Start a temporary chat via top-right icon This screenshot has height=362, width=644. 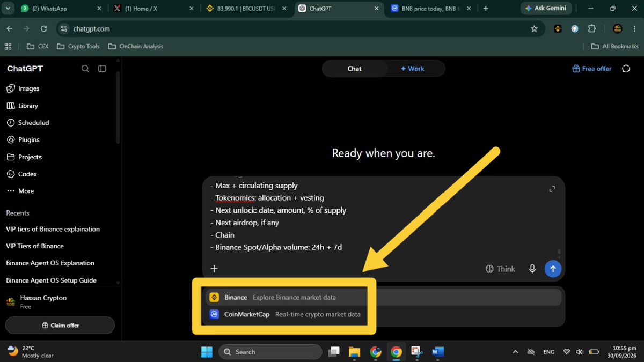626,69
